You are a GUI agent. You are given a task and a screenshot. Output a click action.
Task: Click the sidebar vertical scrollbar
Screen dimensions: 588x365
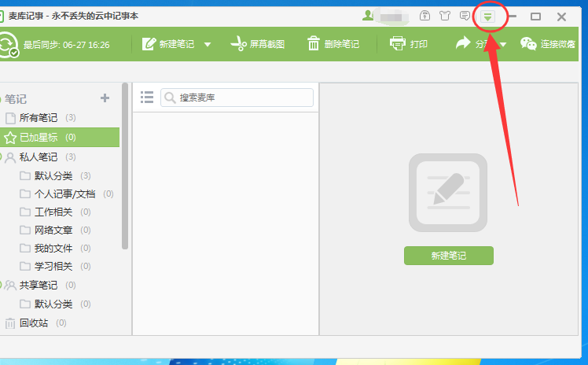(125, 166)
